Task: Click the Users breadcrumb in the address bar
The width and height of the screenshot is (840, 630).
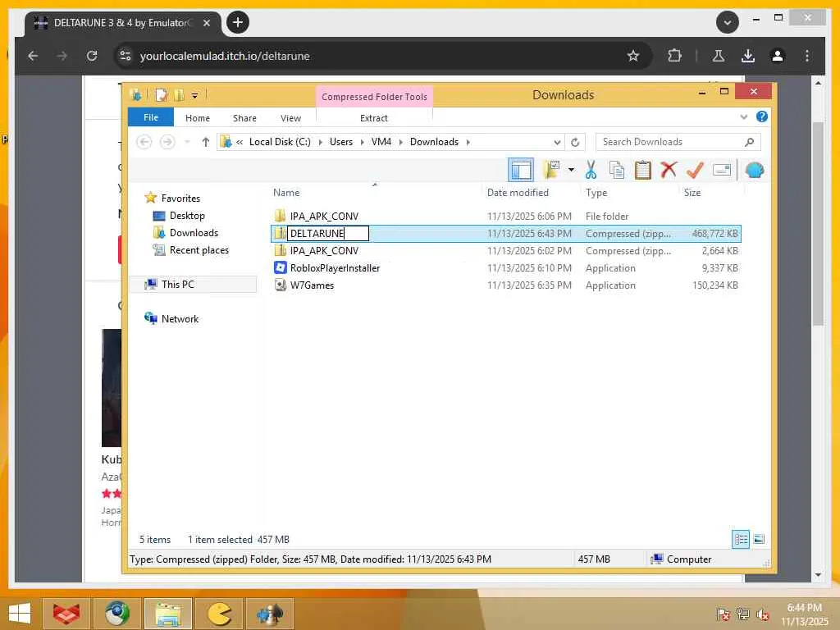Action: point(340,142)
